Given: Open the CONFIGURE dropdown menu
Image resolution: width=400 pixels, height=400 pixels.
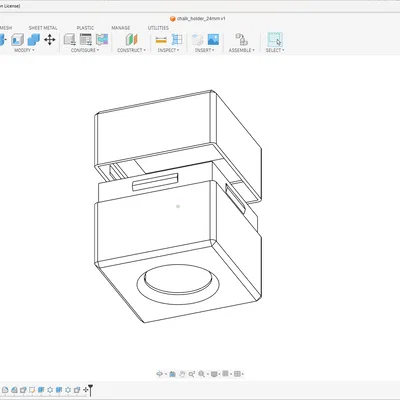Looking at the screenshot, I should tap(85, 50).
